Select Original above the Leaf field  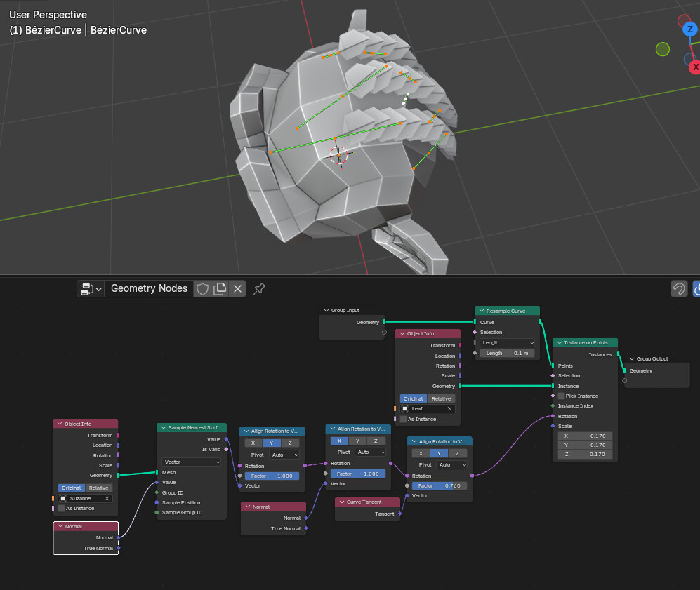414,398
